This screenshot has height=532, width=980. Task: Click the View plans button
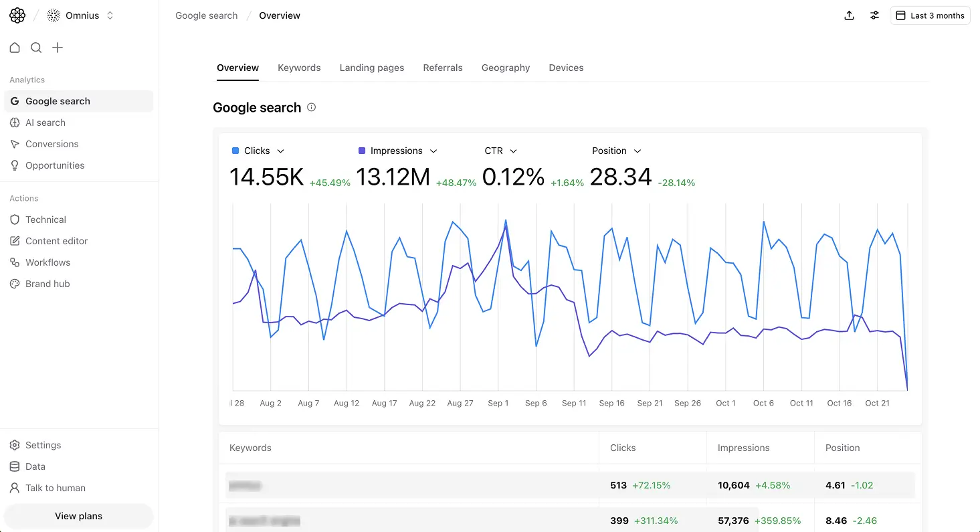click(78, 516)
